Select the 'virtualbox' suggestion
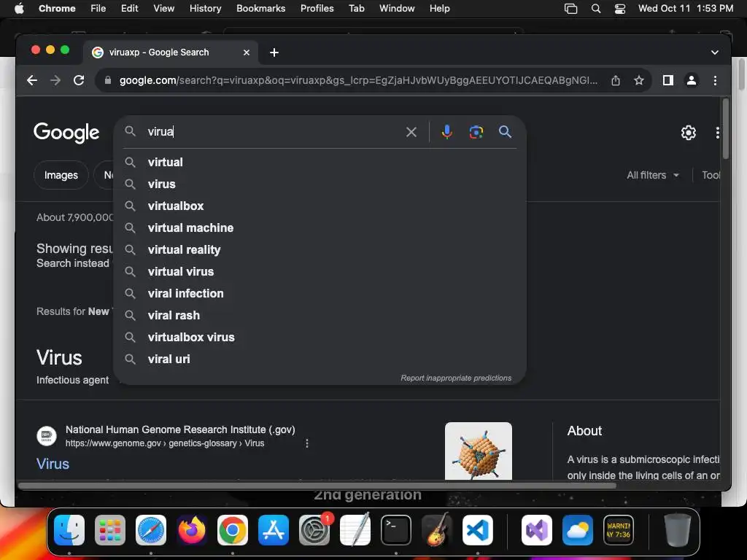 click(x=320, y=206)
